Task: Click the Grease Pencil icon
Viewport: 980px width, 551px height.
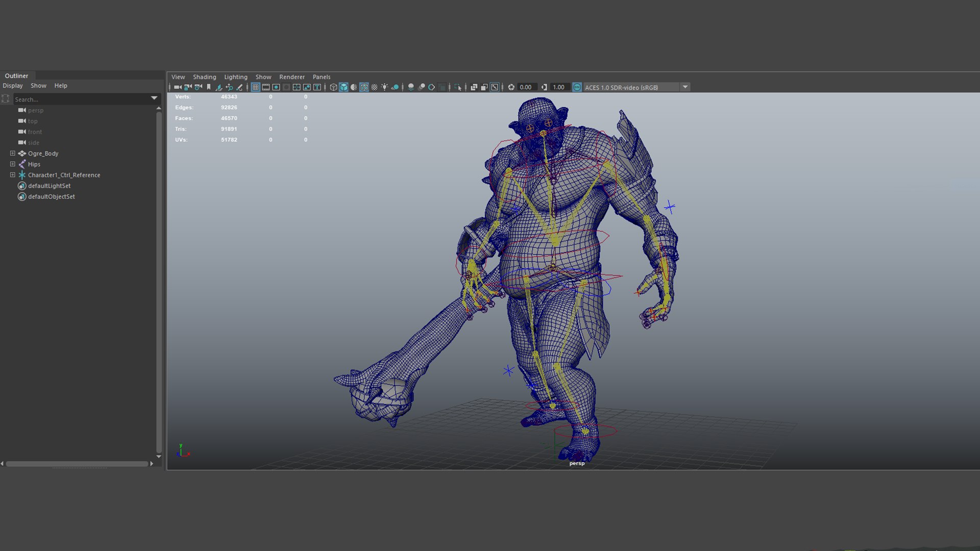Action: click(x=239, y=87)
